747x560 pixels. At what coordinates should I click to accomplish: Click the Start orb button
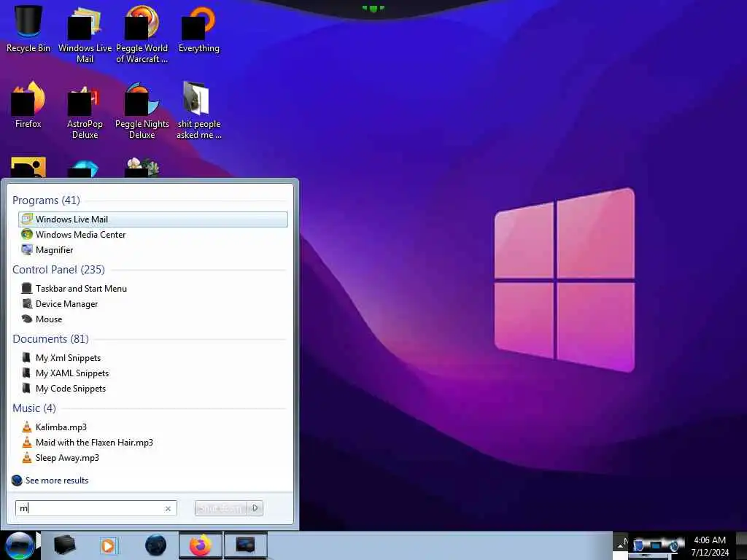pyautogui.click(x=20, y=545)
